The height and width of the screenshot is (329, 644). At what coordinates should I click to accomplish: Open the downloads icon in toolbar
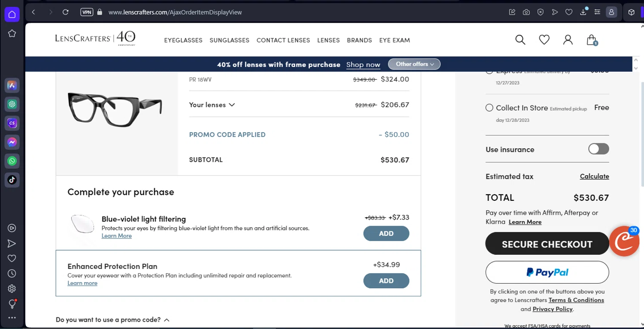(x=583, y=12)
